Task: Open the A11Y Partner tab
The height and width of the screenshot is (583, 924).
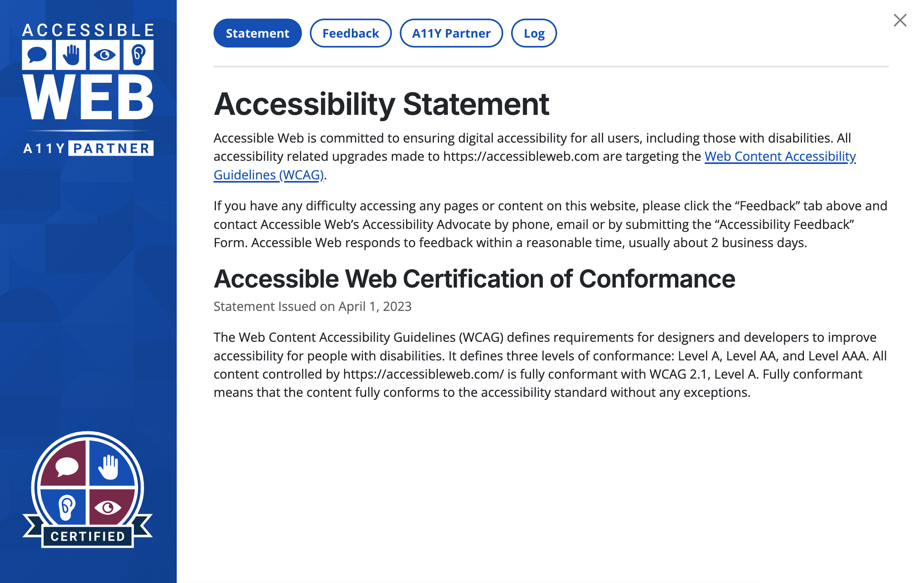Action: point(451,33)
